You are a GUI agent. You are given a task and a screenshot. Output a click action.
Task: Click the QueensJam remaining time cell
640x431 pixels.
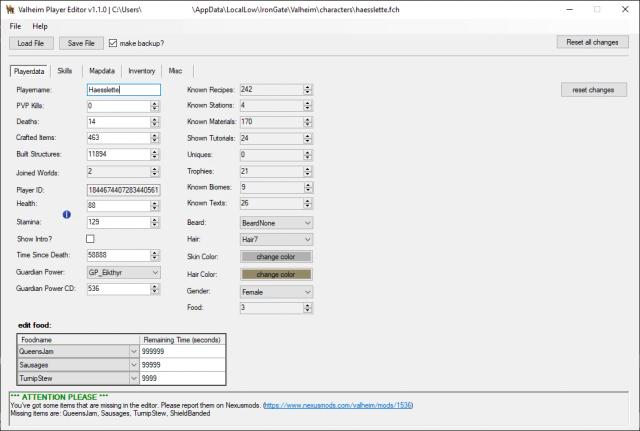coord(182,351)
